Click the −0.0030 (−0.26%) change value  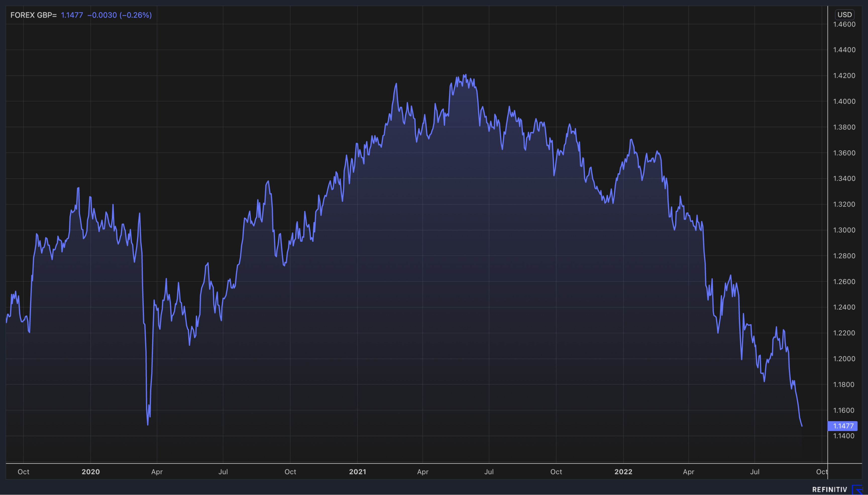click(x=120, y=15)
